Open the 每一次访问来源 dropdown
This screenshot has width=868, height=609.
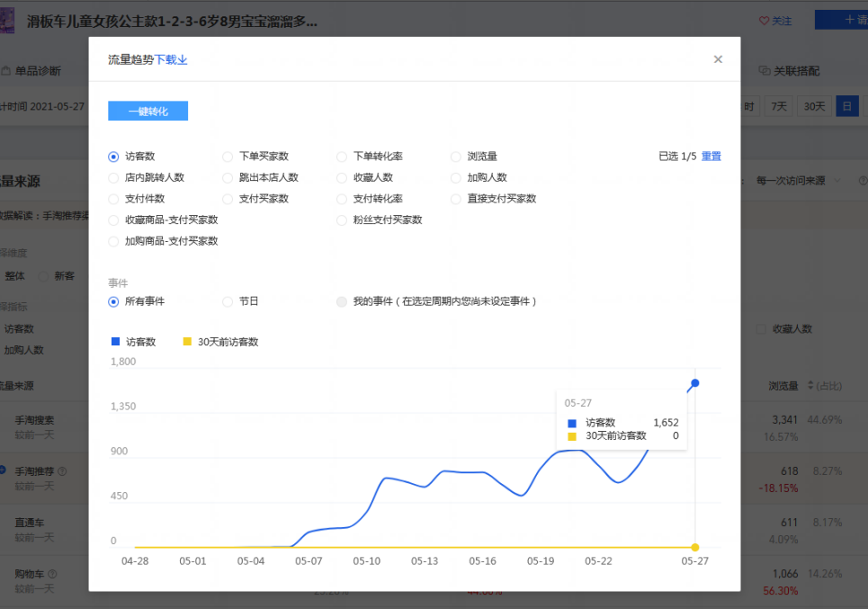798,181
